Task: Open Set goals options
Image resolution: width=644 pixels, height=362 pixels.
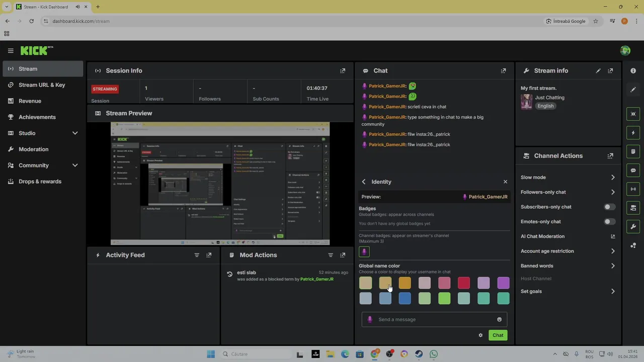Action: [568, 291]
